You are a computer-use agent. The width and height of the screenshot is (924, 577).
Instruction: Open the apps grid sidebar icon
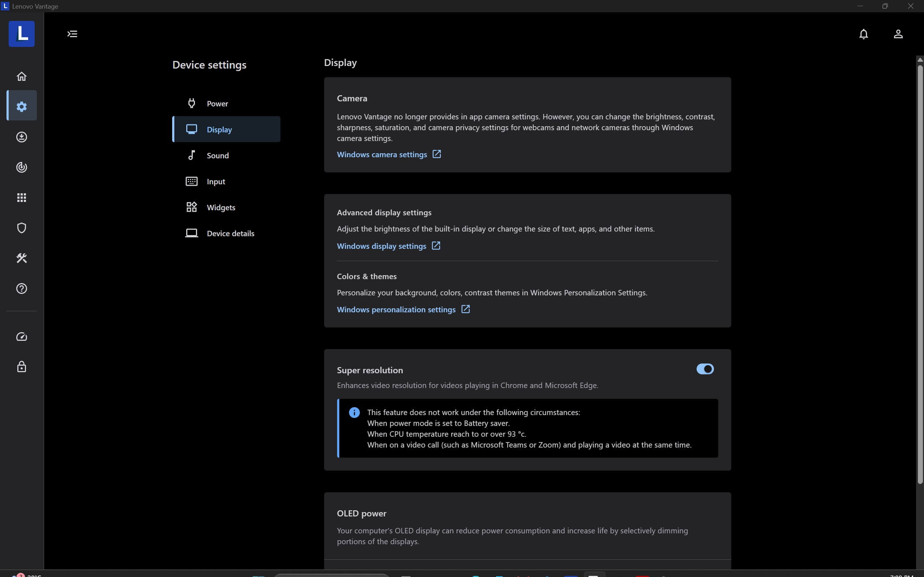(21, 197)
